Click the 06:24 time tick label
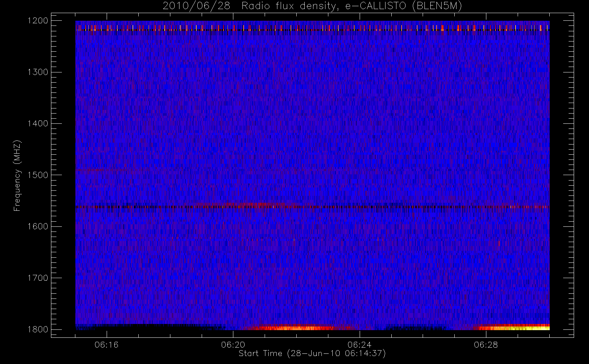This screenshot has width=589, height=364. coord(359,345)
